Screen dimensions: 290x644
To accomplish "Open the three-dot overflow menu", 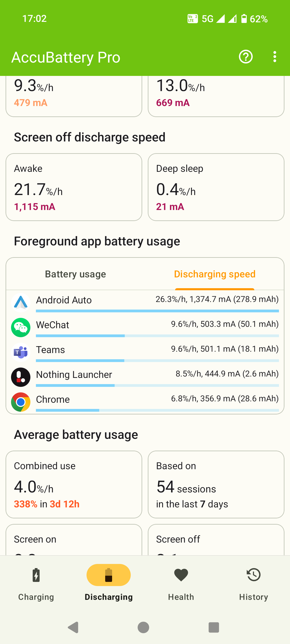I will 275,57.
